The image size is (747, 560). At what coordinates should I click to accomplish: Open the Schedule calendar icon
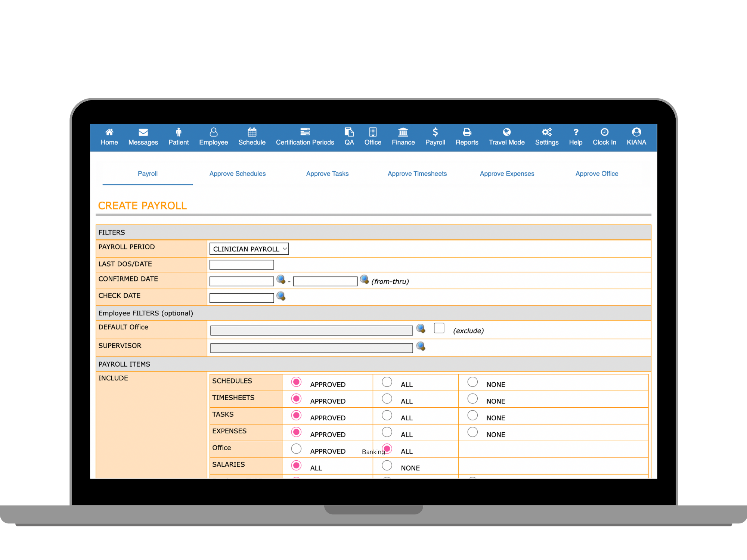click(x=252, y=132)
